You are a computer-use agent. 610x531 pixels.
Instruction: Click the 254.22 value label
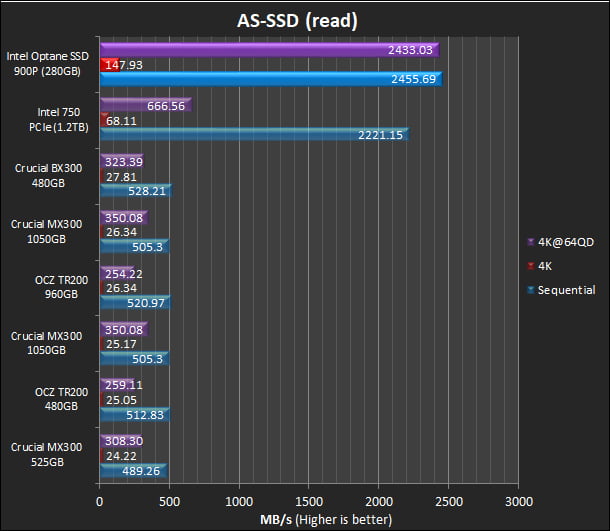[x=124, y=274]
